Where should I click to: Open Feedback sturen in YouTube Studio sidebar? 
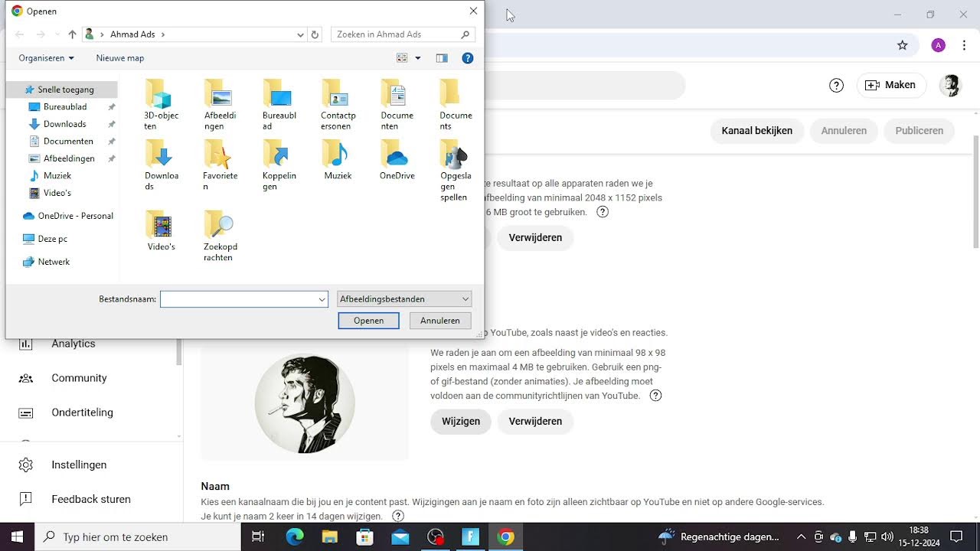click(91, 499)
